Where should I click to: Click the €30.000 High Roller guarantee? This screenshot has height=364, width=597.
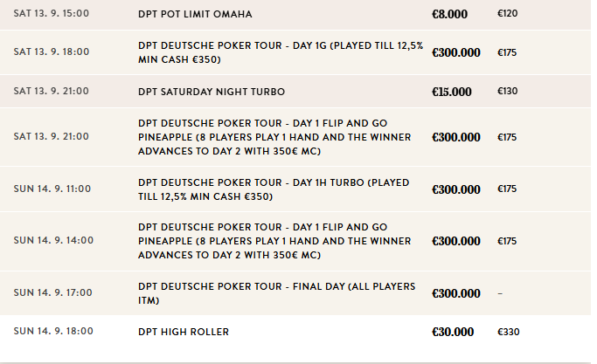coord(453,332)
